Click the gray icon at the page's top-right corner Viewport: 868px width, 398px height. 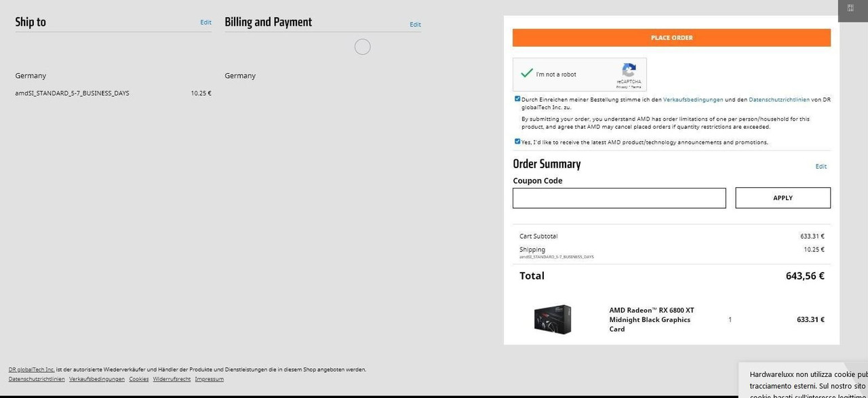850,8
